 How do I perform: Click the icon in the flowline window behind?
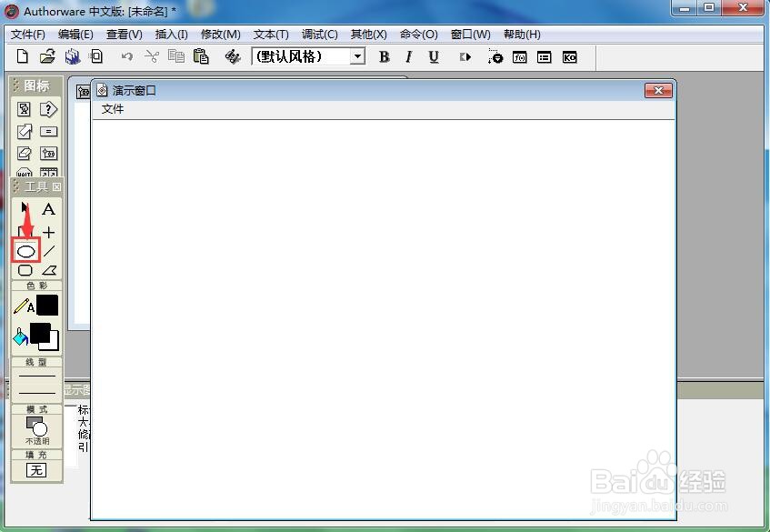83,92
